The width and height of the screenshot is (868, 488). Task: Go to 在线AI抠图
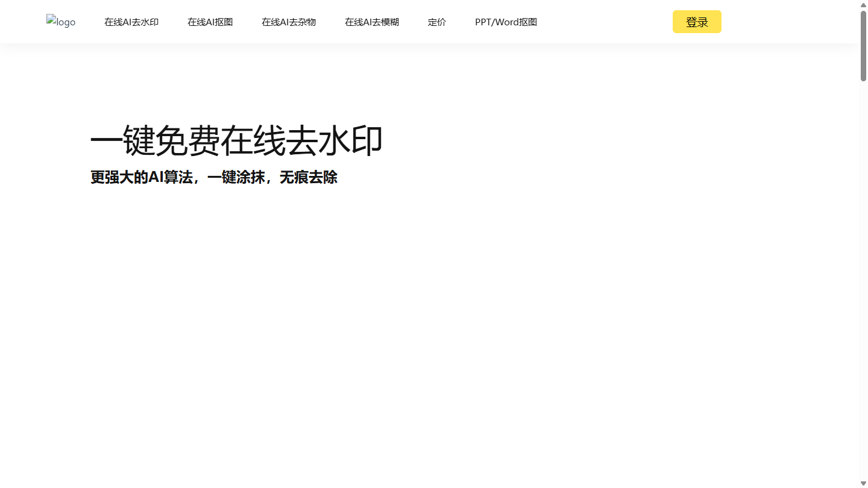(210, 22)
